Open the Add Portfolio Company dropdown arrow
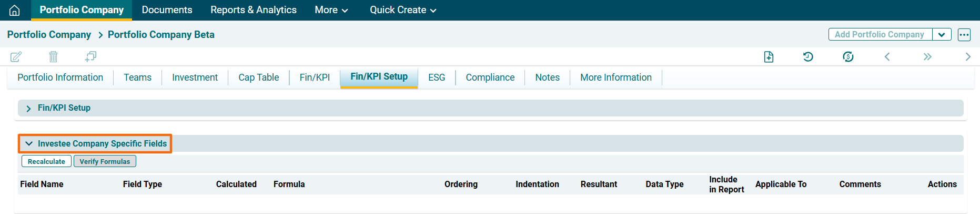Screen dimensions: 980x214 pyautogui.click(x=942, y=35)
